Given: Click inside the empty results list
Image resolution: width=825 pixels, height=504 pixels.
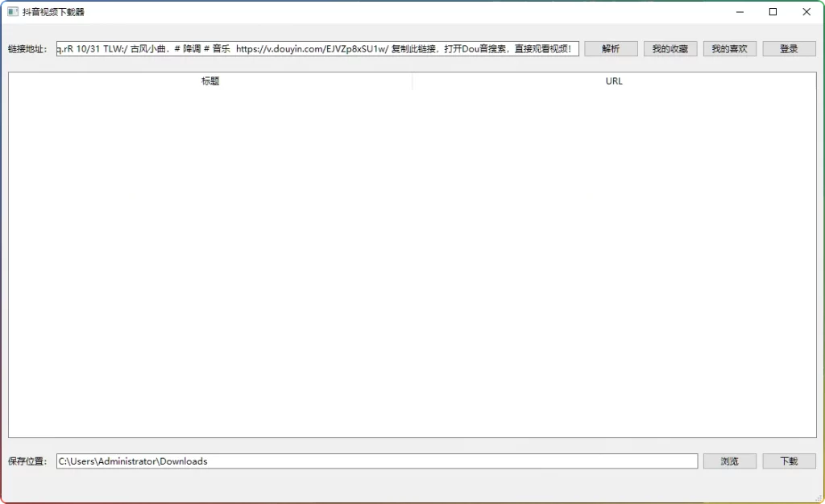Looking at the screenshot, I should point(412,258).
